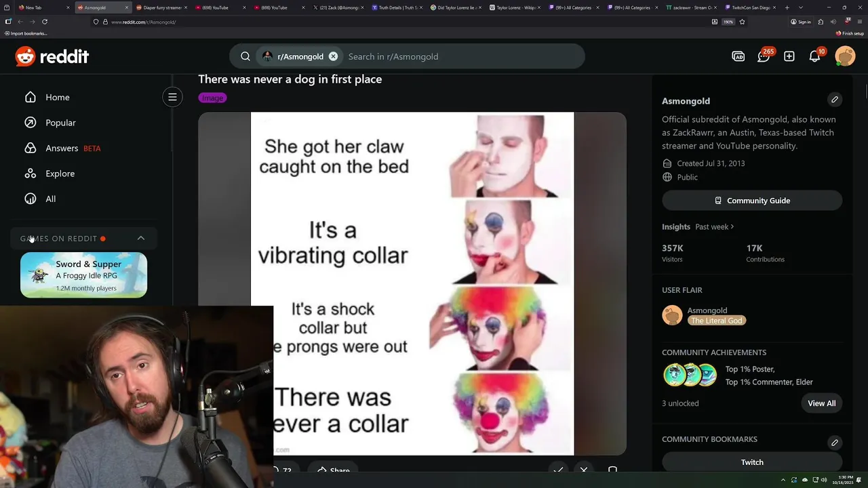Screen dimensions: 868x488
Task: Open the Reddit advertise icon
Action: (x=738, y=56)
